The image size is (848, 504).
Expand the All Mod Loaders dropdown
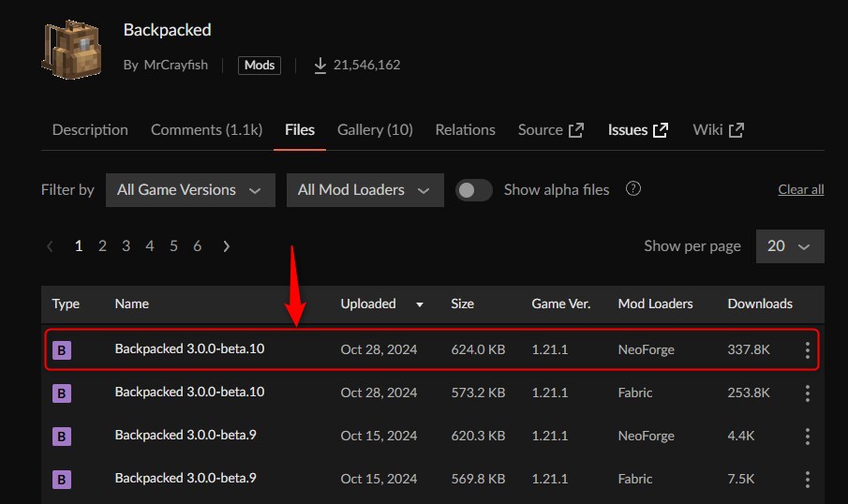pos(365,190)
